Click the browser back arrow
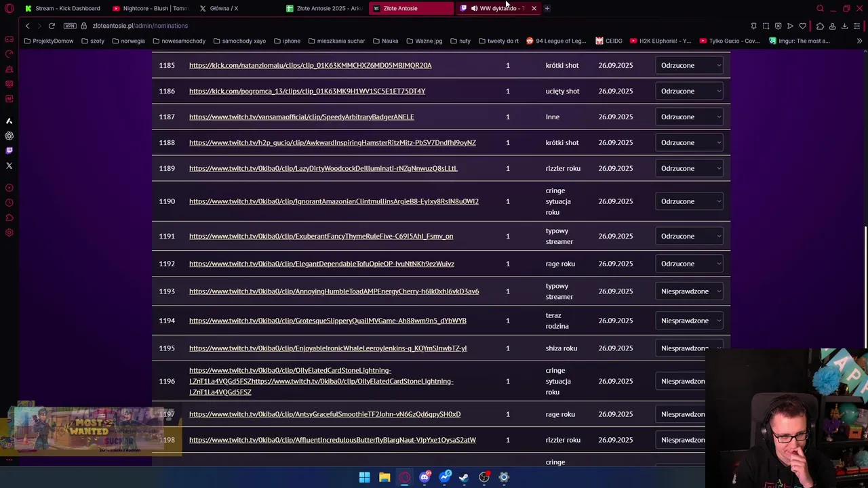868x488 pixels. click(x=27, y=26)
